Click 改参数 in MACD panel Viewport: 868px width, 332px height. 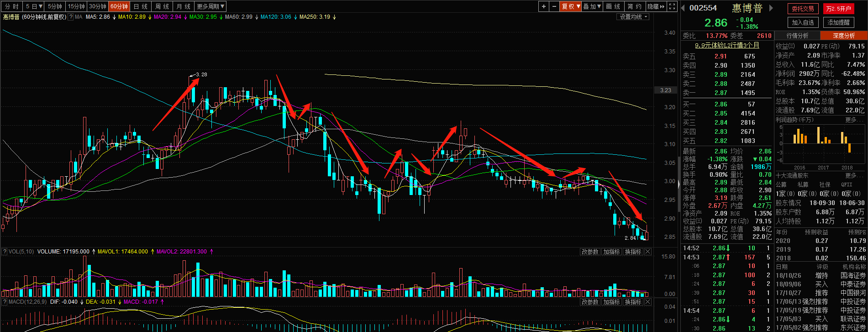click(x=589, y=302)
